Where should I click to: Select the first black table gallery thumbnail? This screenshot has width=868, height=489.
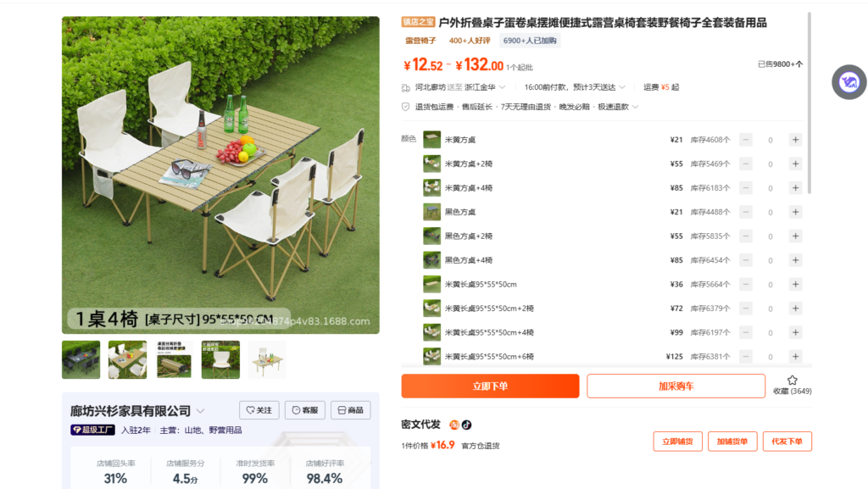coord(81,359)
